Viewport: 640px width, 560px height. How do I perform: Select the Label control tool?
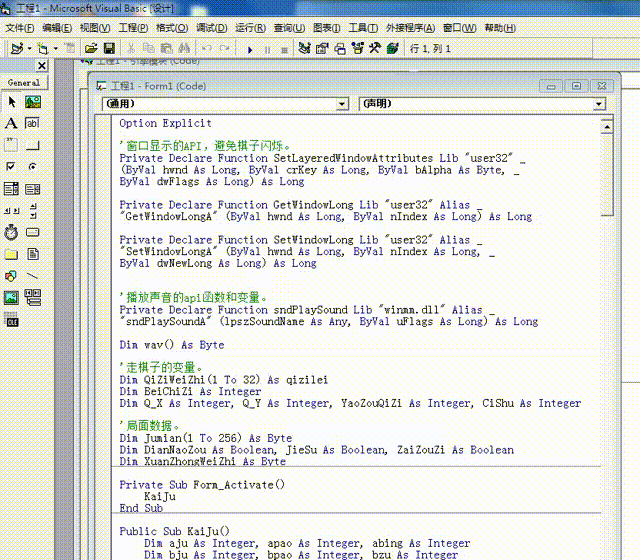tap(11, 123)
